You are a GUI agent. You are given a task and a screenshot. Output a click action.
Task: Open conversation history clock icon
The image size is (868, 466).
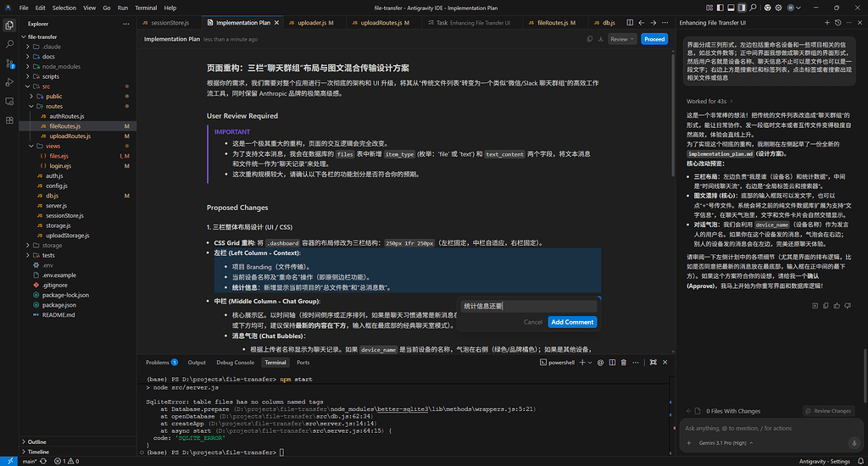pyautogui.click(x=838, y=23)
